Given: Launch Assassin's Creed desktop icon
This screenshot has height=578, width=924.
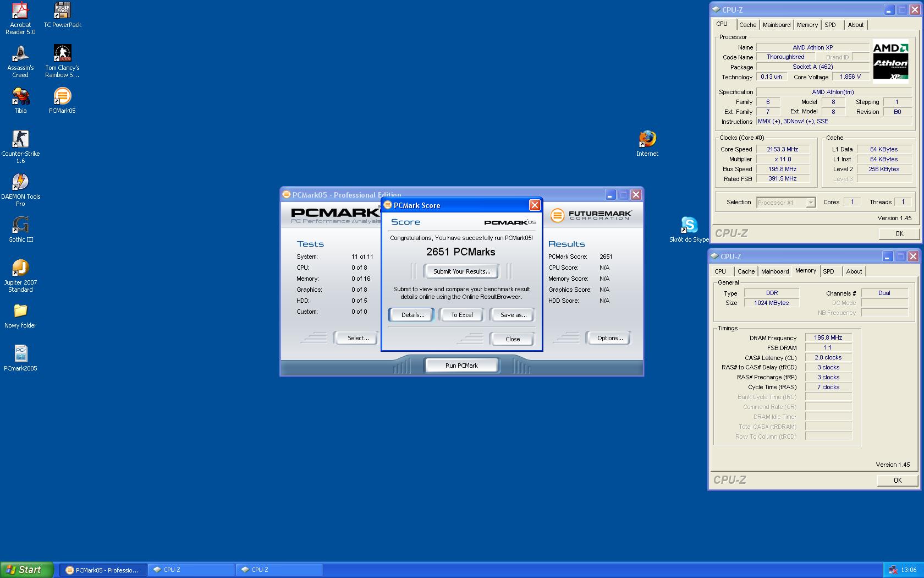Looking at the screenshot, I should (20, 62).
